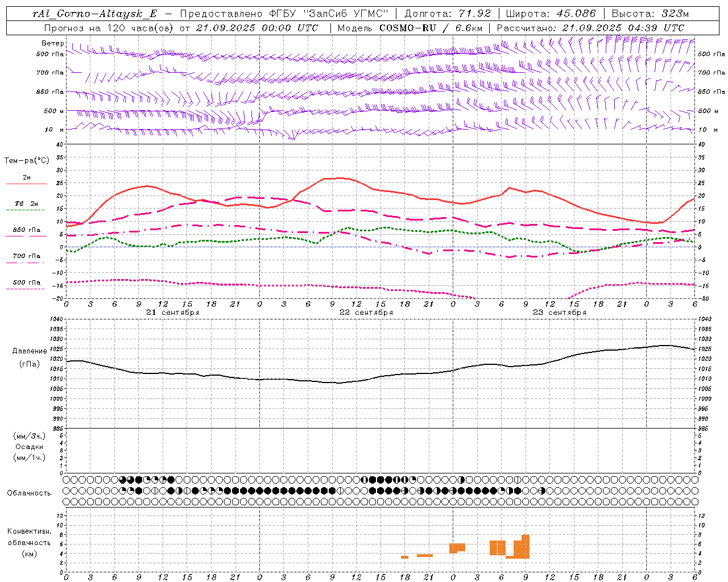
Task: Click the 1000 value on right pressure axis
Action: point(706,399)
